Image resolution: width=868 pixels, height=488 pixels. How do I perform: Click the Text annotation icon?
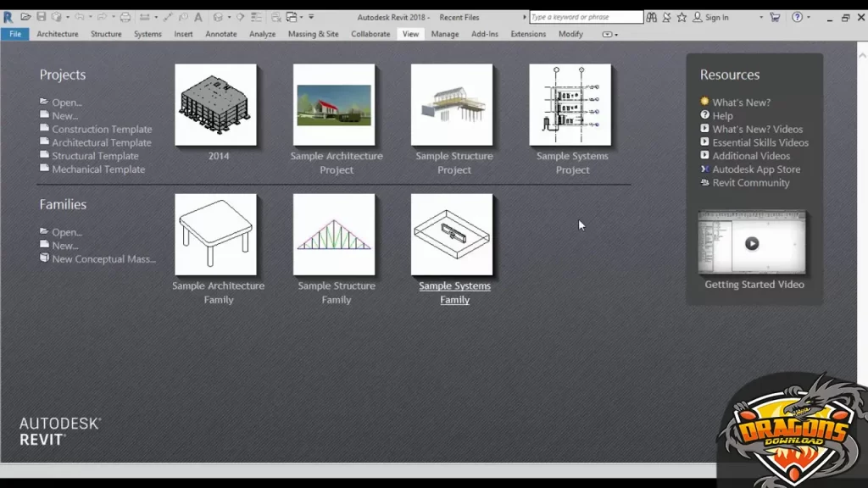pyautogui.click(x=197, y=16)
